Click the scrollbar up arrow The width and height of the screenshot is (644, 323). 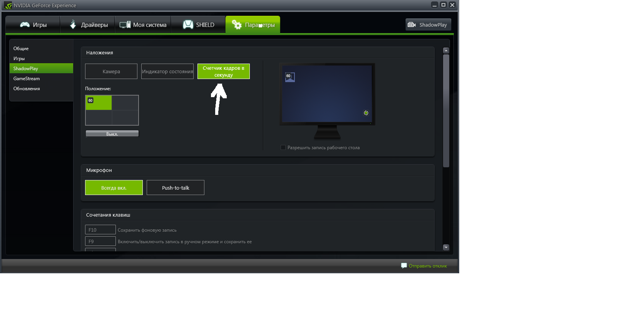click(446, 50)
